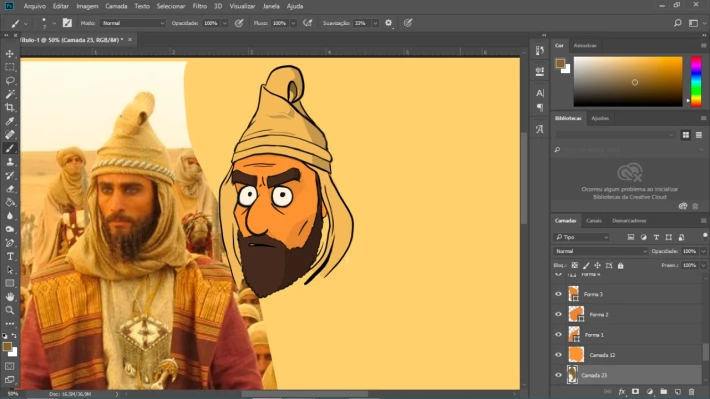Toggle pressure for opacity button

pyautogui.click(x=239, y=23)
